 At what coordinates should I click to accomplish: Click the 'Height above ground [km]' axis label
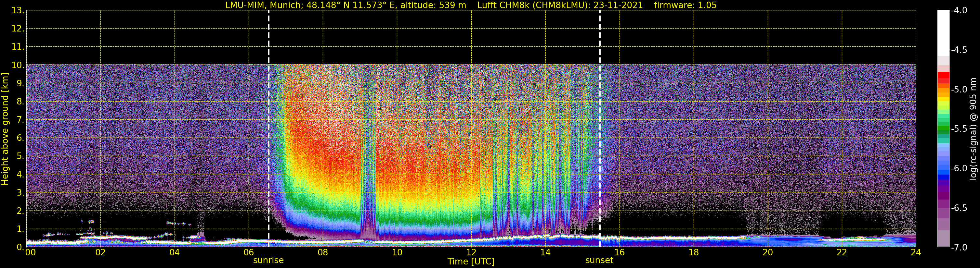coord(5,129)
